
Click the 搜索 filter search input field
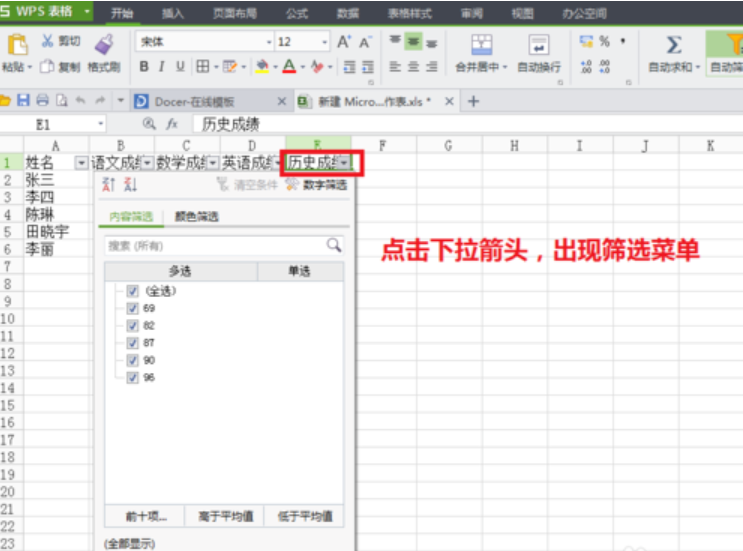[214, 245]
